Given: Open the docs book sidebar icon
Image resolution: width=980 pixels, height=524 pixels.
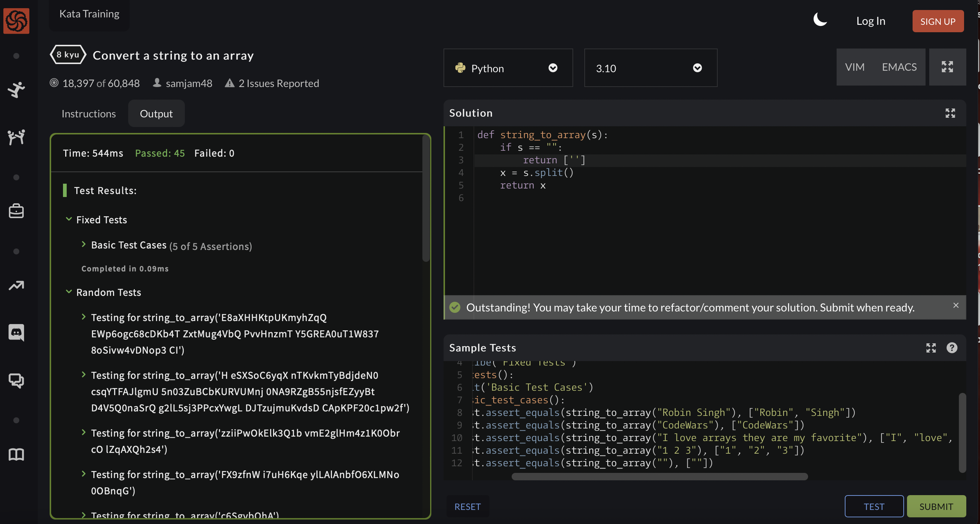Looking at the screenshot, I should click(x=16, y=454).
